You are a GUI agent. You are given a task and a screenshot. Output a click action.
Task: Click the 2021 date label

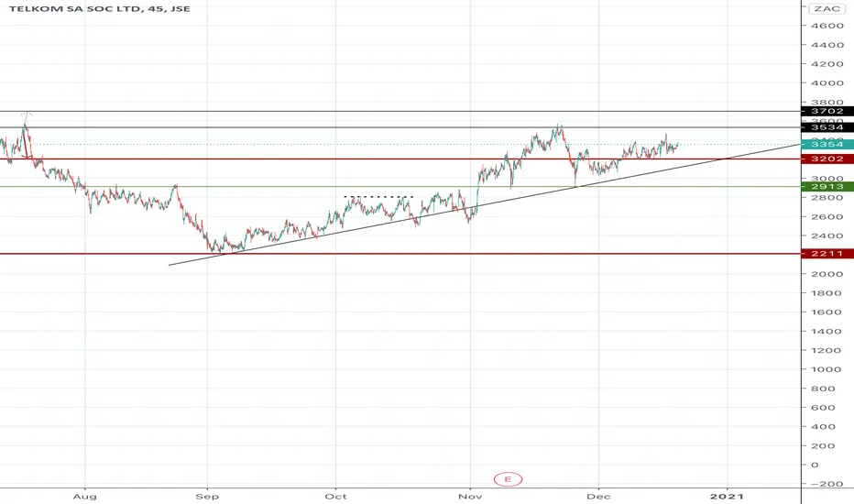pos(728,497)
